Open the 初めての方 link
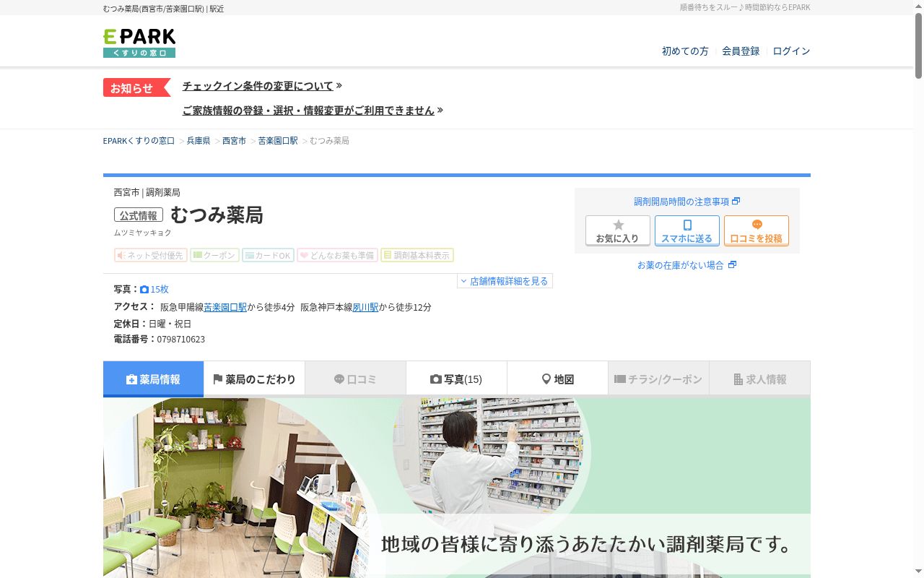The width and height of the screenshot is (924, 578). coord(685,51)
